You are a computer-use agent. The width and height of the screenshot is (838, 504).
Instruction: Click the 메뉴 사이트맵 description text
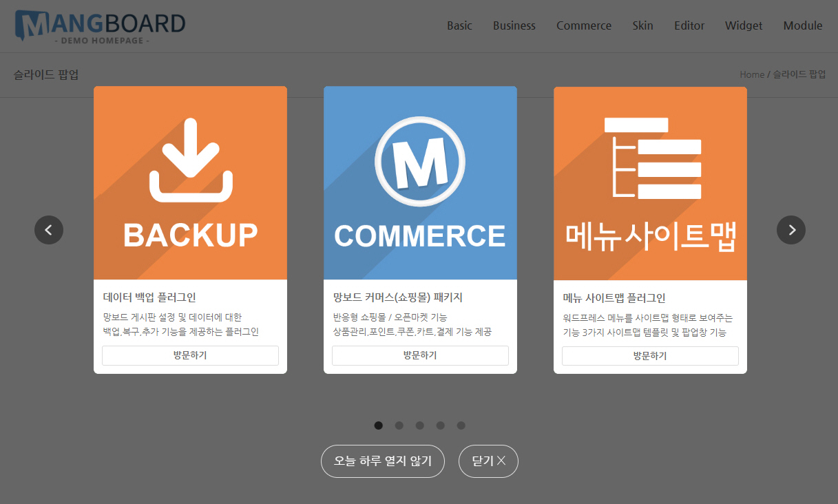point(648,325)
